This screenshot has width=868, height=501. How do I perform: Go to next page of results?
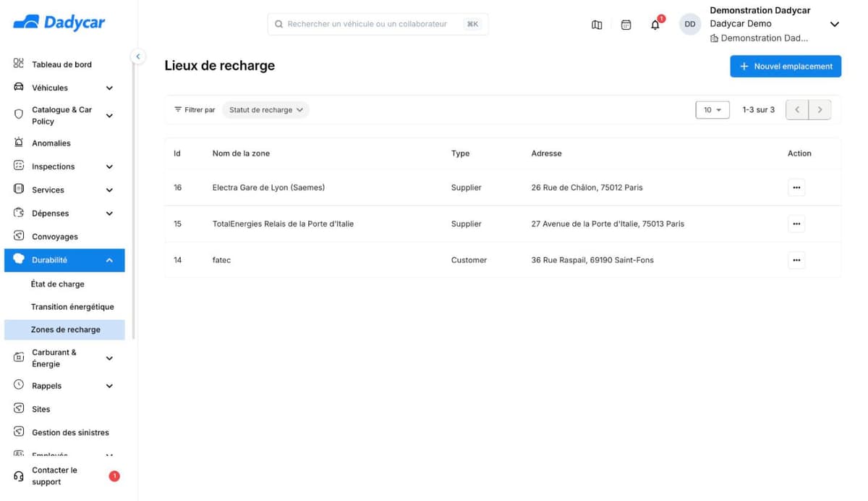pyautogui.click(x=820, y=110)
